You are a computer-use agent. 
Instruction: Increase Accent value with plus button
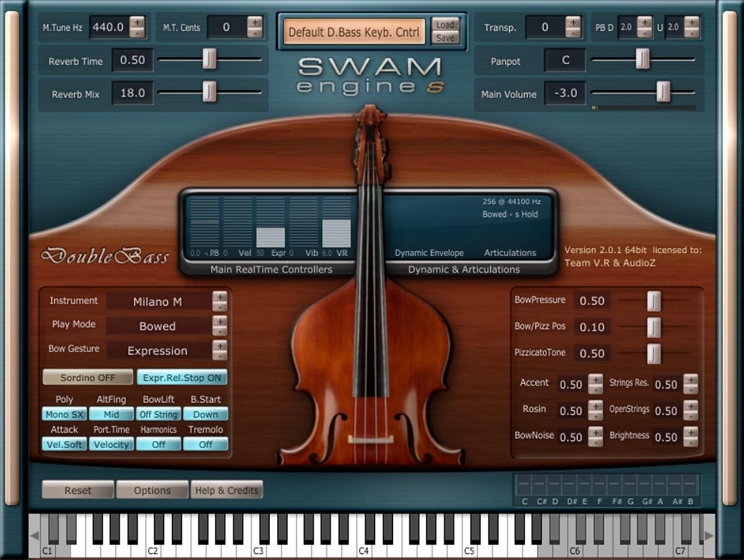(595, 379)
